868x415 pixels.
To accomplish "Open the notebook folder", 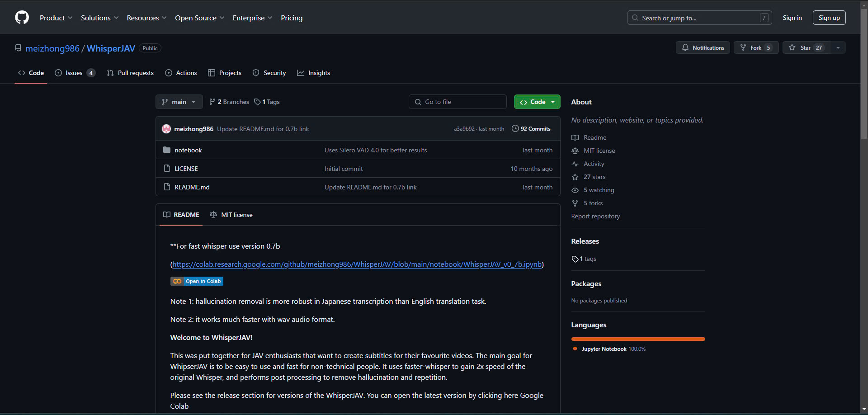I will click(x=188, y=150).
